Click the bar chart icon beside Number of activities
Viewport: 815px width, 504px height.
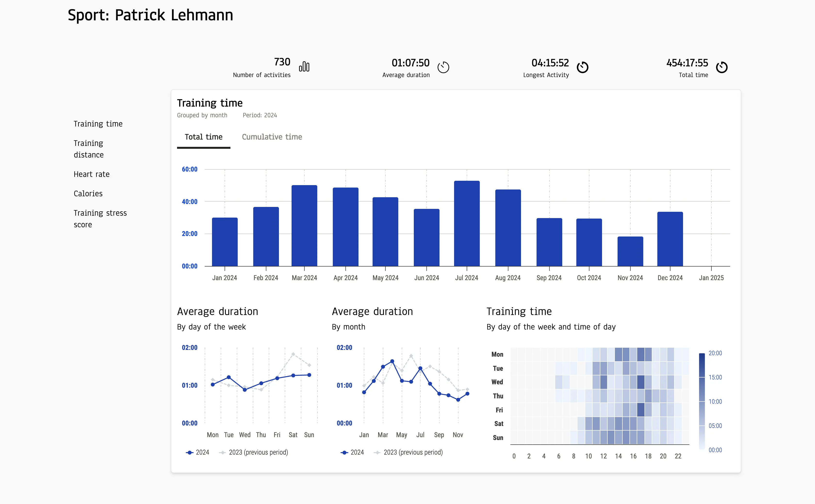pos(304,67)
